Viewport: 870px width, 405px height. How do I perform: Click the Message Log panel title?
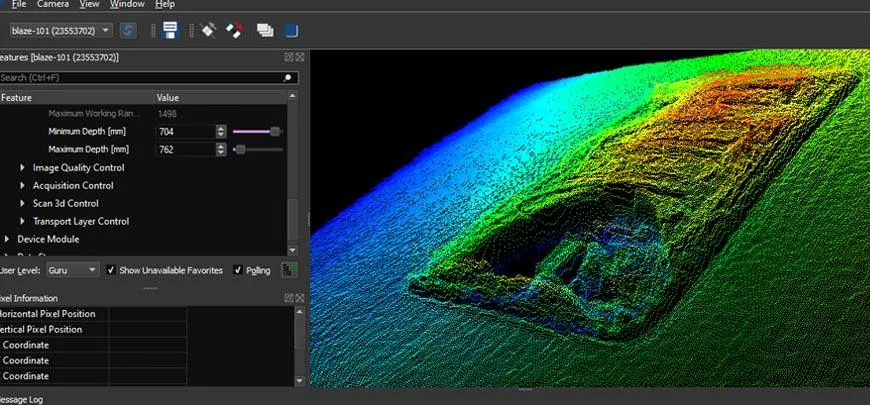pyautogui.click(x=21, y=399)
